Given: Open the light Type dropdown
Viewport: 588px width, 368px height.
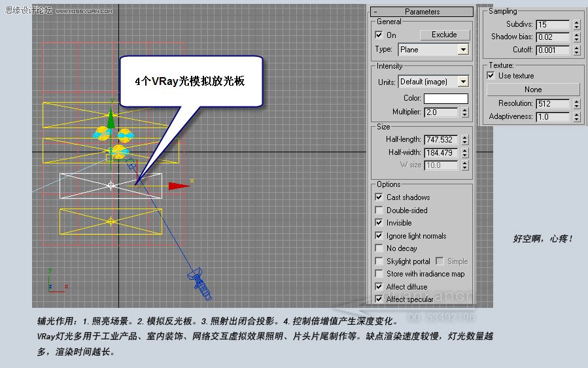Looking at the screenshot, I should pyautogui.click(x=435, y=50).
